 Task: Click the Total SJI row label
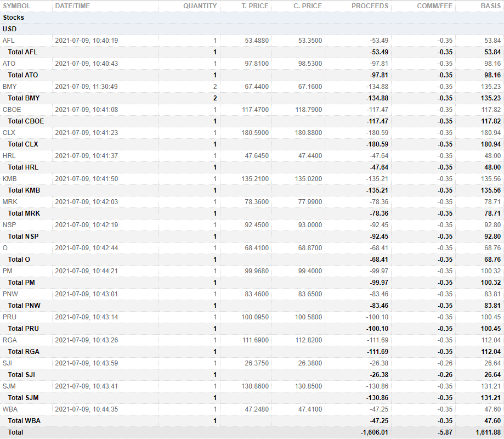coord(21,375)
